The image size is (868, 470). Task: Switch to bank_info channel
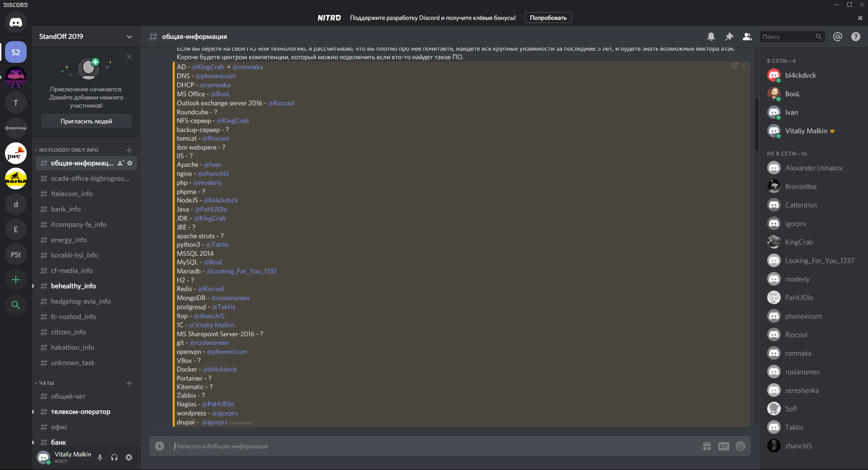pos(86,209)
